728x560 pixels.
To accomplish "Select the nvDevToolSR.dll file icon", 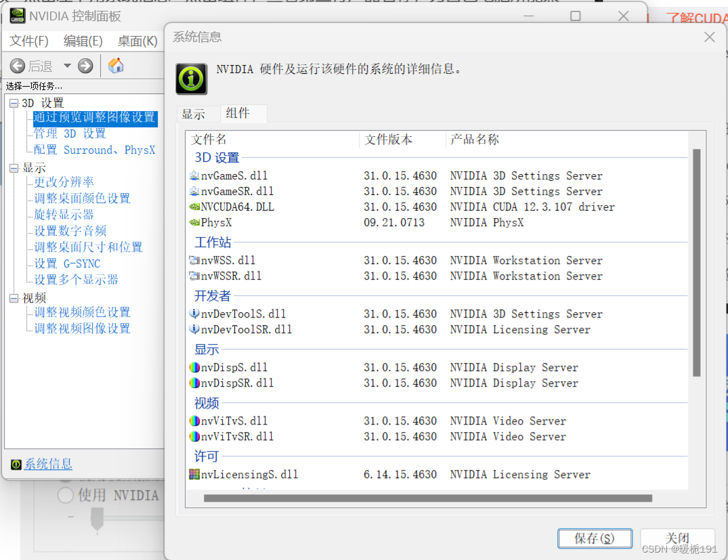I will (194, 329).
